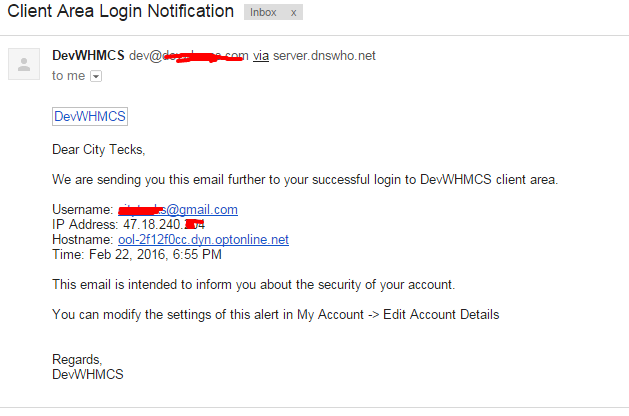Click the Time Feb 22, 2016 line
Viewport: 629px width, 416px height.
tap(137, 254)
